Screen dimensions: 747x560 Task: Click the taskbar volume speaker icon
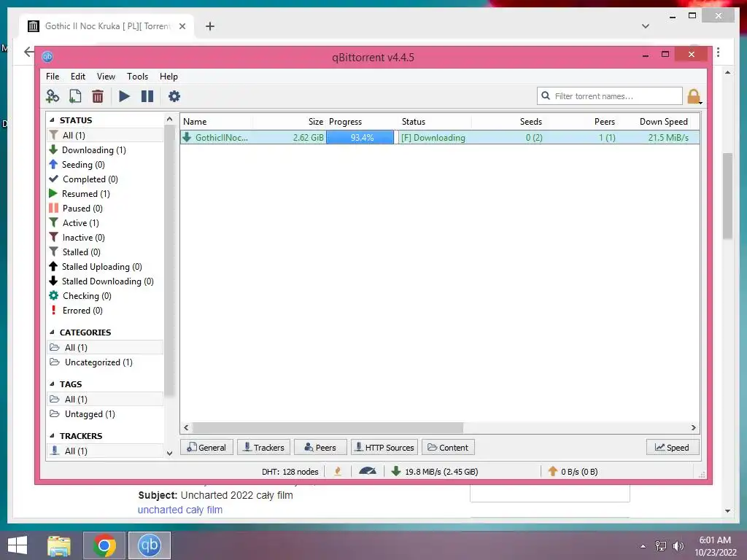point(678,546)
